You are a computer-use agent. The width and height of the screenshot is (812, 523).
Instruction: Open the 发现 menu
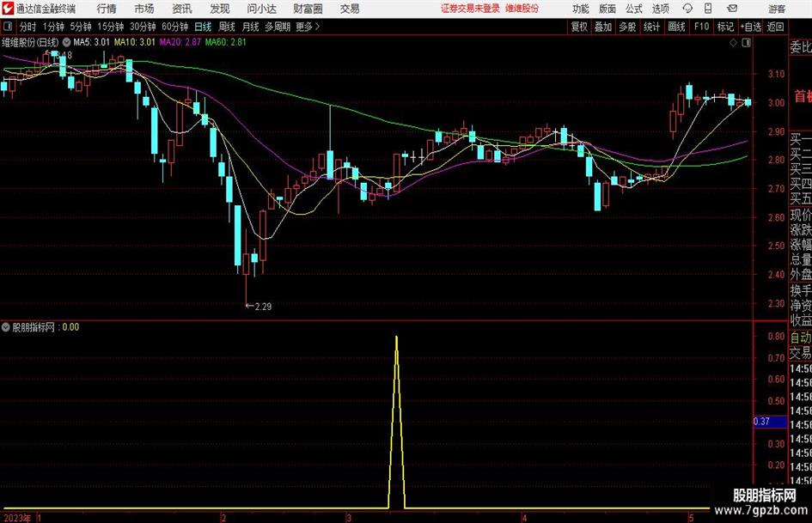point(220,9)
